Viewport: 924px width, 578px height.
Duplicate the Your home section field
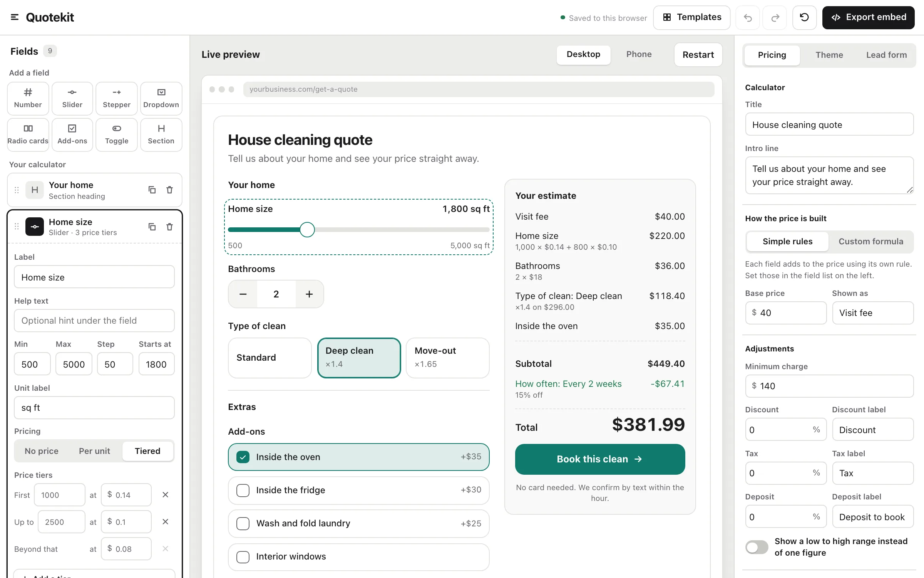(x=152, y=190)
